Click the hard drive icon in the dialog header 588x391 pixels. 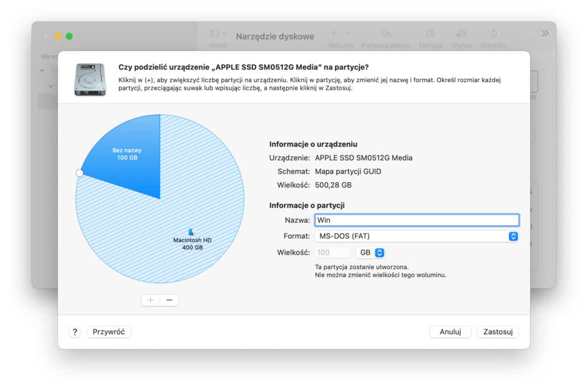click(90, 79)
